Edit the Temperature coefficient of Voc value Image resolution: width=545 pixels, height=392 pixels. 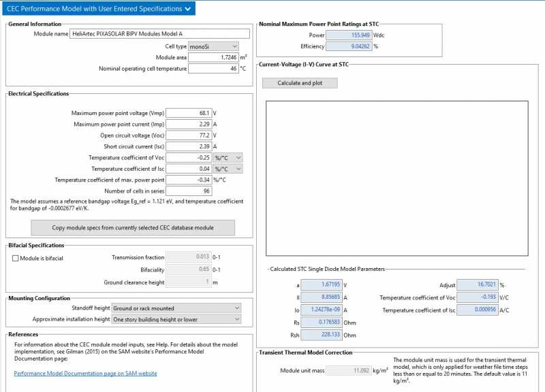coord(188,157)
